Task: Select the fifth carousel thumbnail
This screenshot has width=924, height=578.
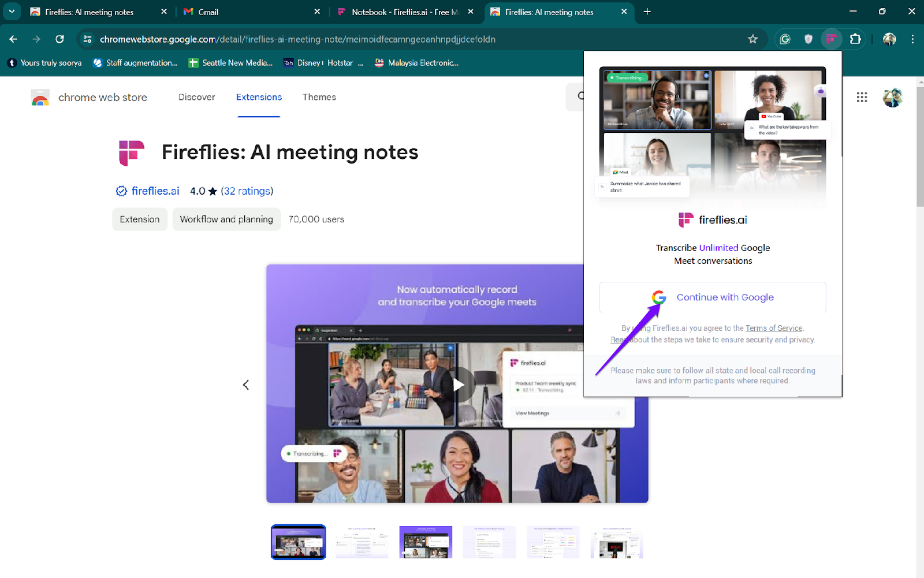Action: pos(553,542)
